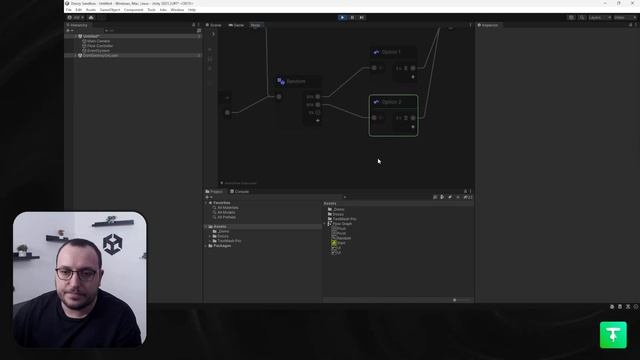Screen dimensions: 640x360
Task: Open the Hierarchy create plus dropdown
Action: coord(70,31)
